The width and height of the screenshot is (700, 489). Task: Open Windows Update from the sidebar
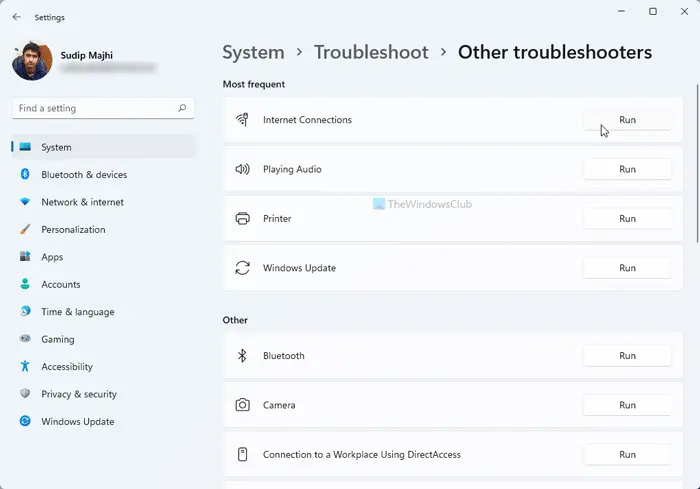pyautogui.click(x=104, y=422)
